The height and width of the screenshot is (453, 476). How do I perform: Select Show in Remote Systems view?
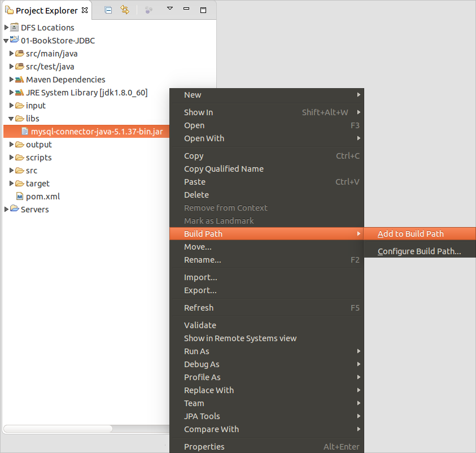coord(267,338)
